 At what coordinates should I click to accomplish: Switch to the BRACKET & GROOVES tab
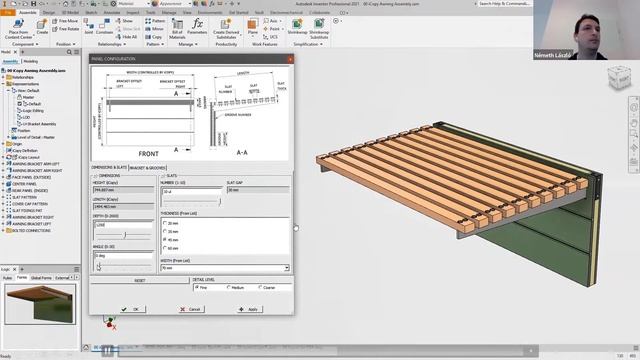(148, 168)
